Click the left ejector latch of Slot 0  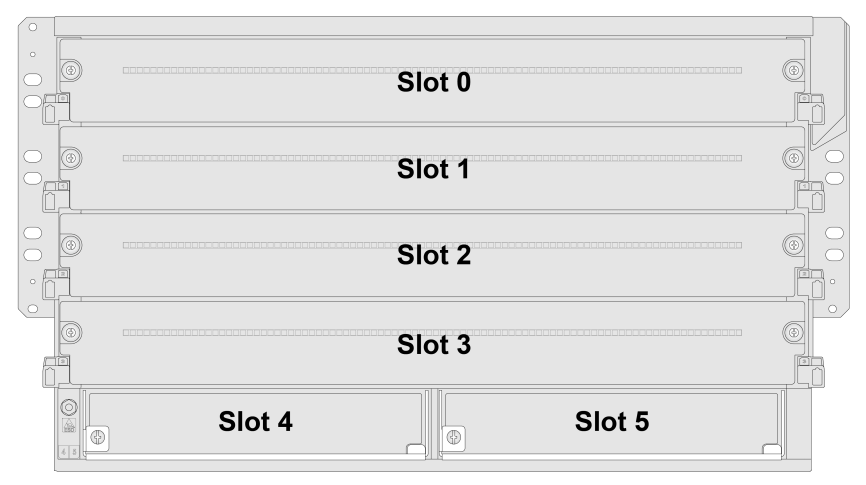coord(56,108)
